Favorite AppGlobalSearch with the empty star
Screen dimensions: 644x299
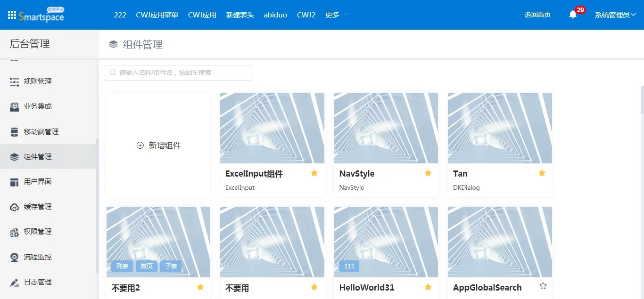(x=543, y=286)
